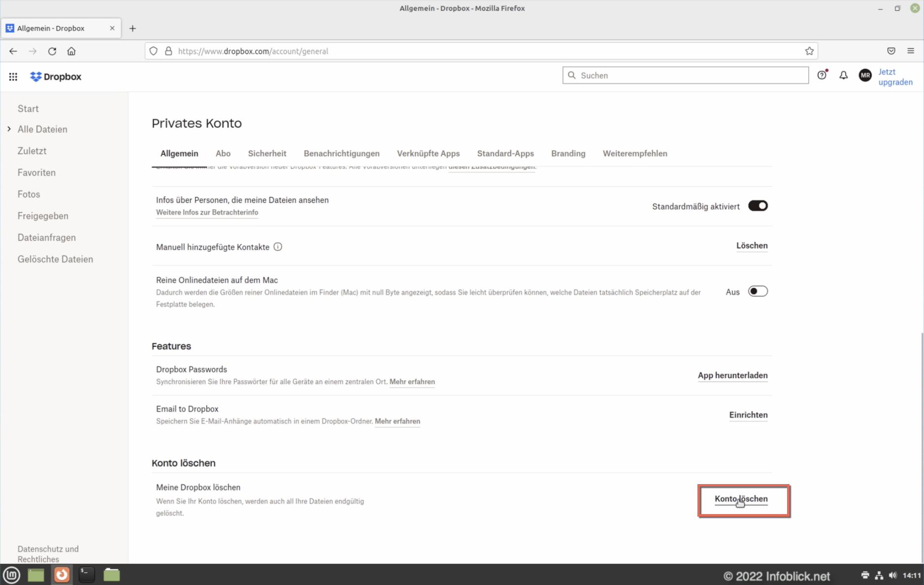Screen dimensions: 924x585
Task: Open Weitere Infos zur Betrachterinfo link
Action: tap(207, 212)
